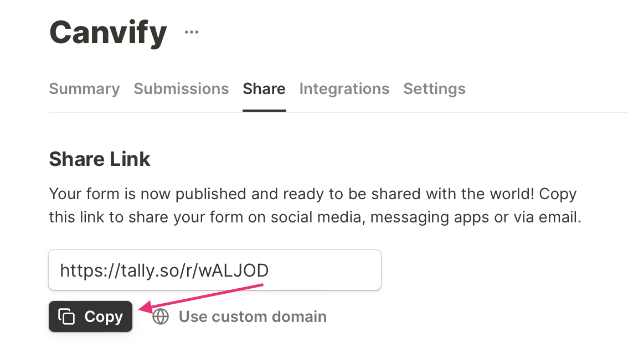628x364 pixels.
Task: Click the Share Link heading
Action: [x=100, y=159]
